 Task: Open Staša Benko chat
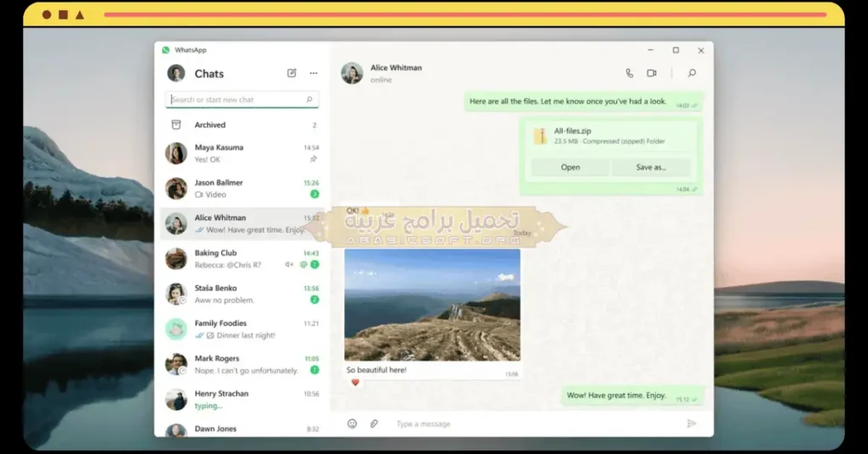click(x=242, y=294)
